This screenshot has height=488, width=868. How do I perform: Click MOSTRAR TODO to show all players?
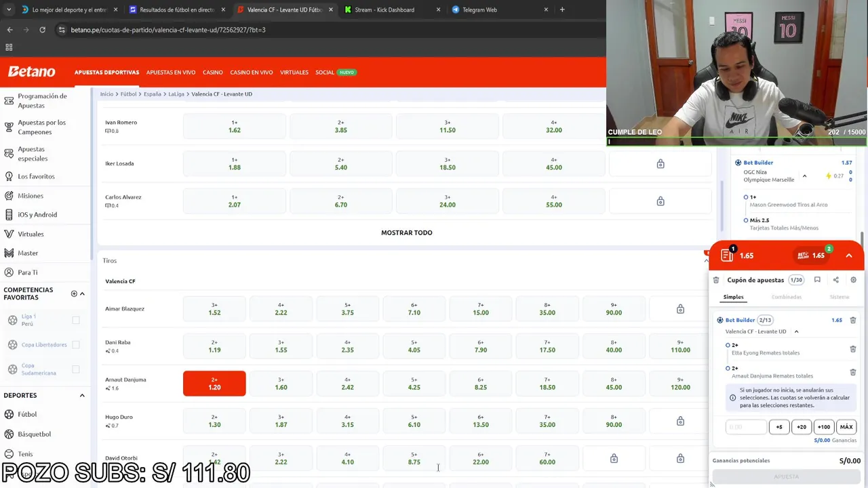point(406,232)
